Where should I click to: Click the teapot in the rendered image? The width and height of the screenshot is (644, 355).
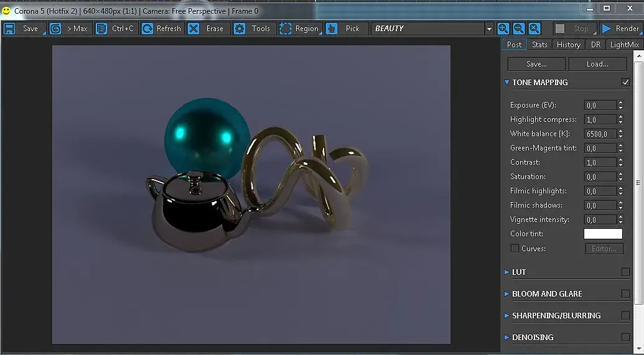click(x=198, y=211)
